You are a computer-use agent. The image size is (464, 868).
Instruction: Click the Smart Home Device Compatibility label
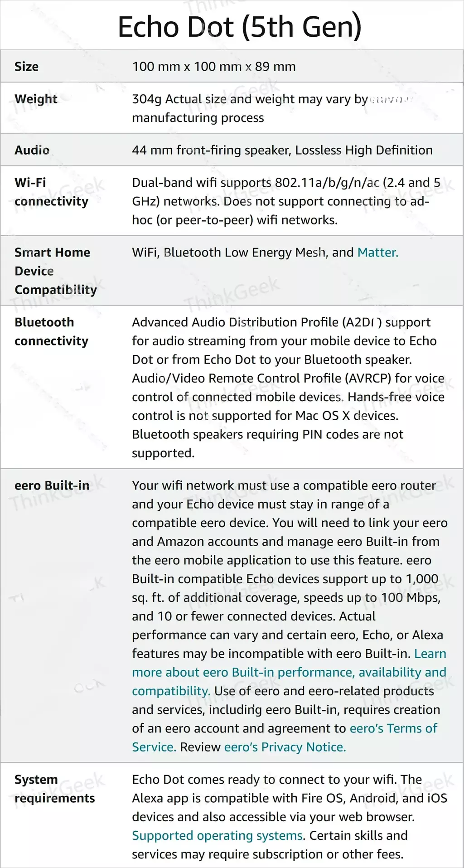pos(55,271)
